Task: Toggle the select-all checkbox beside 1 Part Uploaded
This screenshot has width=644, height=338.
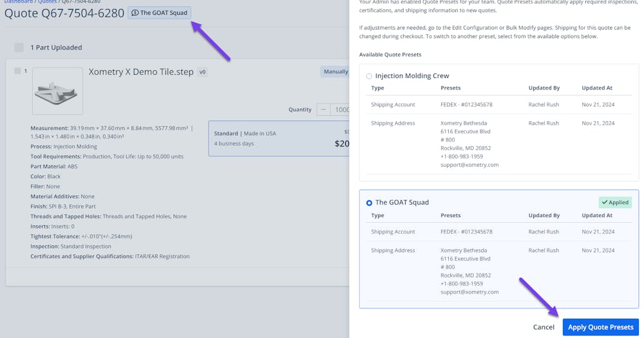Action: (19, 48)
